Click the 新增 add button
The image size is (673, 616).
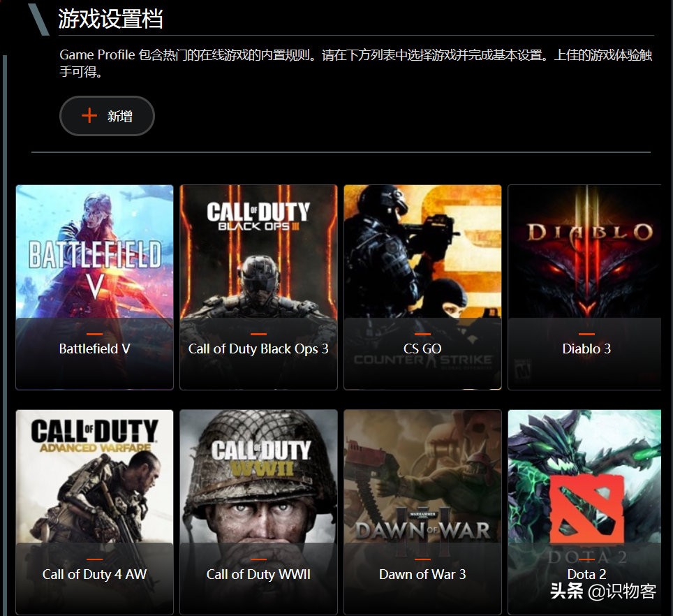point(107,116)
